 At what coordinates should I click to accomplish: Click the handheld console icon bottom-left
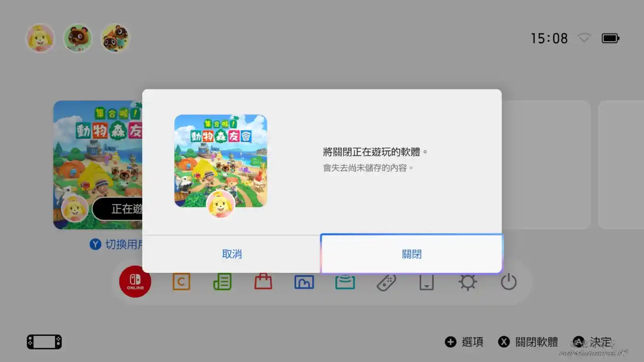point(44,342)
